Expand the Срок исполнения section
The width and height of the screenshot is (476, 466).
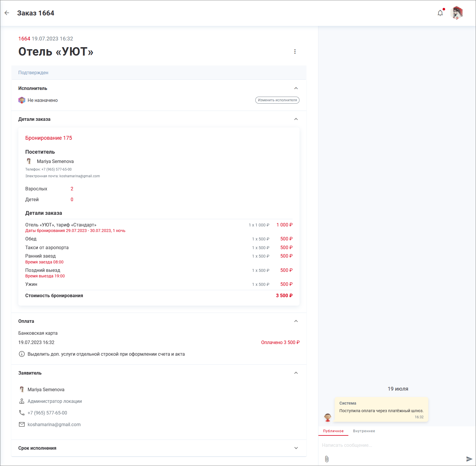[x=296, y=448]
